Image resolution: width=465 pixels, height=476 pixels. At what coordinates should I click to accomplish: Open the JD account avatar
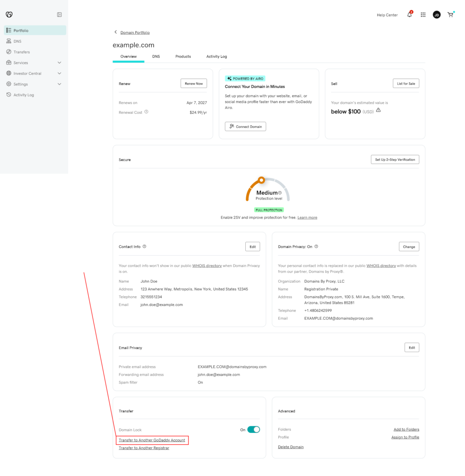[437, 14]
